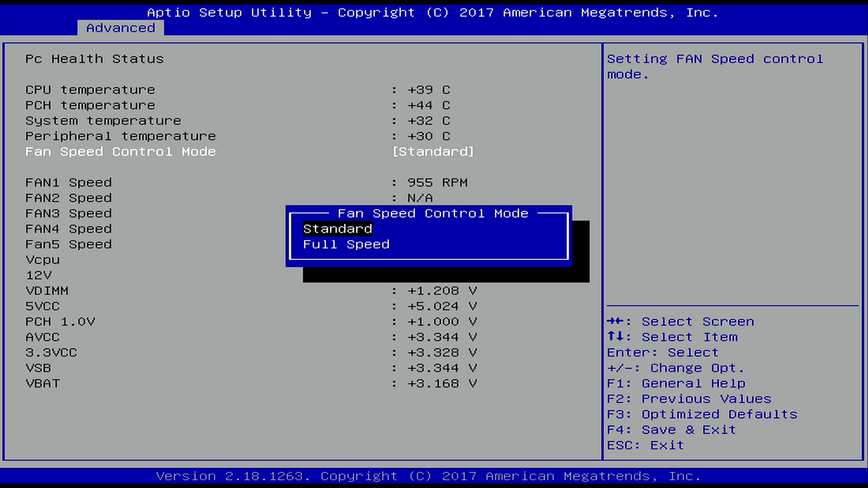Select the FAN1 Speed row
The width and height of the screenshot is (868, 488).
(68, 183)
